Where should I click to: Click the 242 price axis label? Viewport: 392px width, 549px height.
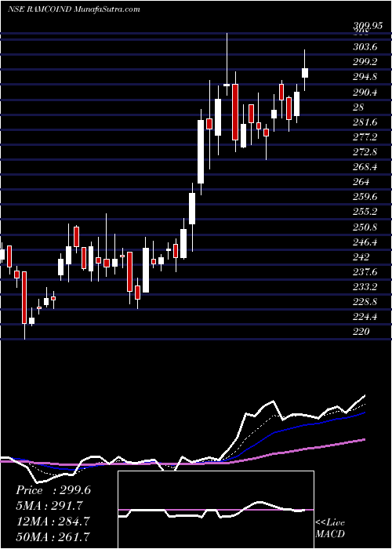tap(361, 257)
